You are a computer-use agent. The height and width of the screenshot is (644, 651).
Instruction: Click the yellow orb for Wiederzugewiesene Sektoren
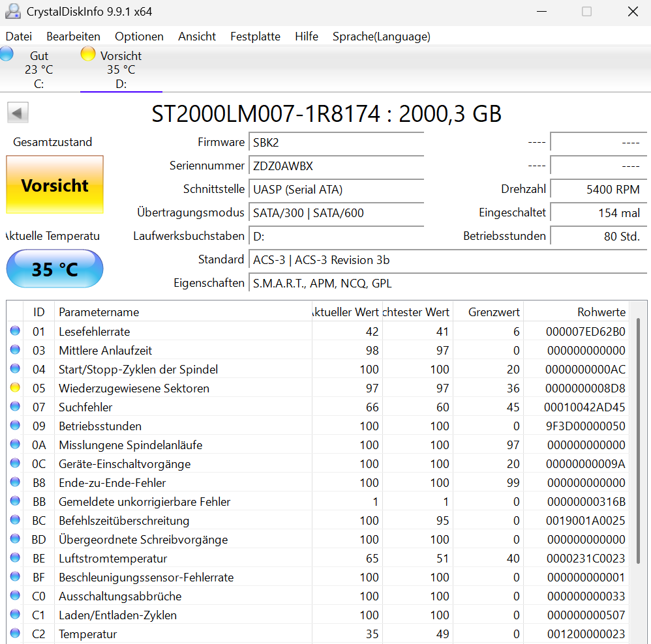pos(15,388)
